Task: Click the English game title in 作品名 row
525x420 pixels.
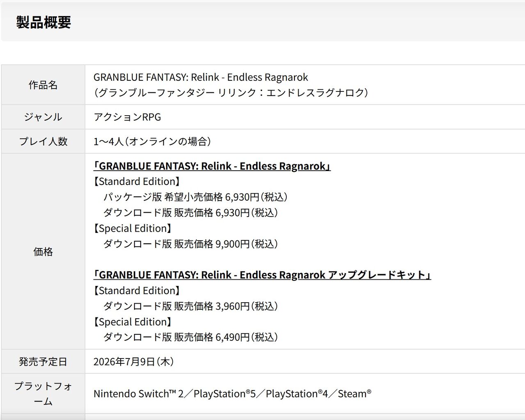Action: [201, 77]
